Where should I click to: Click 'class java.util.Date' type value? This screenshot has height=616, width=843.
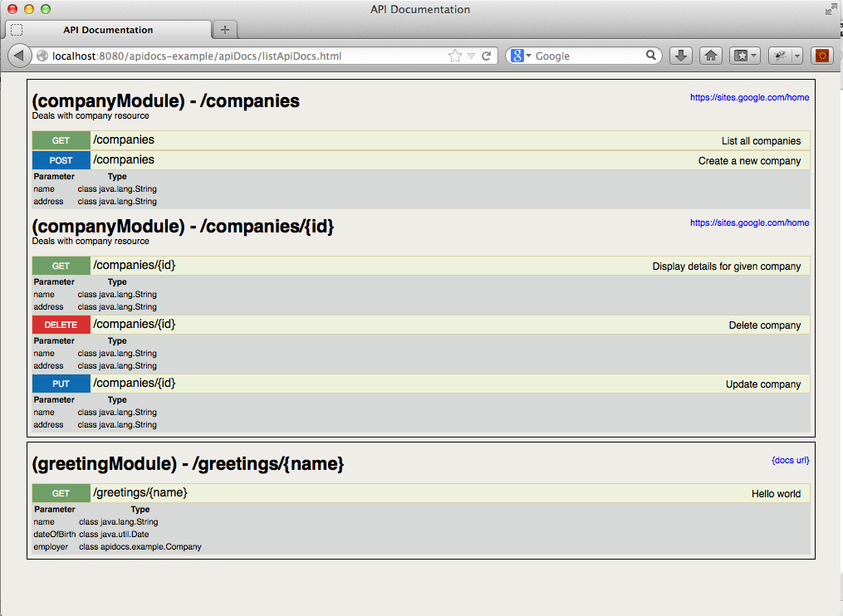point(114,535)
